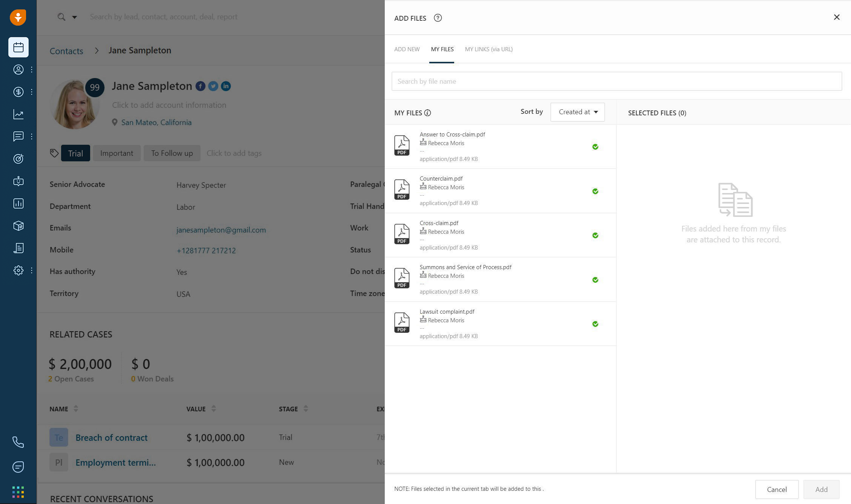
Task: Open Jane Sampleton's LinkedIn profile icon
Action: coord(226,86)
